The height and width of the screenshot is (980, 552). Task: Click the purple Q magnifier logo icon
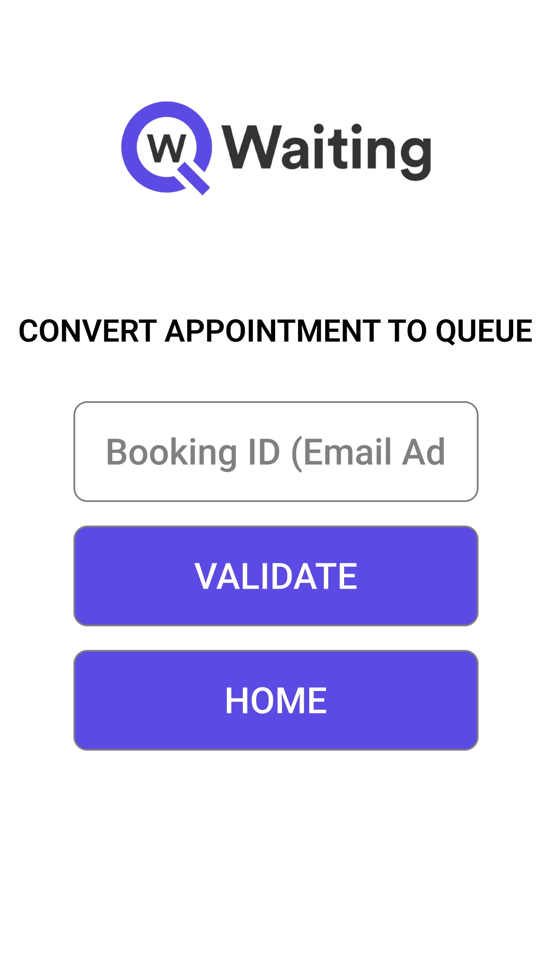click(x=166, y=148)
